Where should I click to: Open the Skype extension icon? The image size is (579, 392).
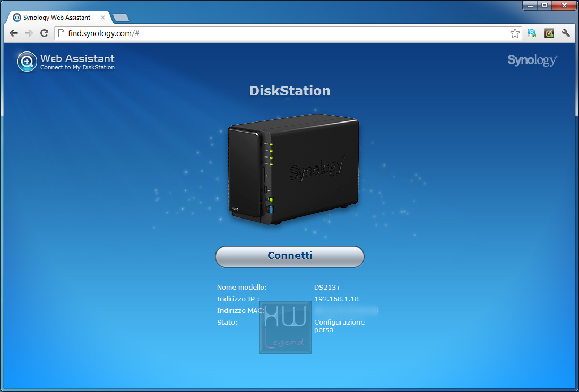click(x=532, y=33)
